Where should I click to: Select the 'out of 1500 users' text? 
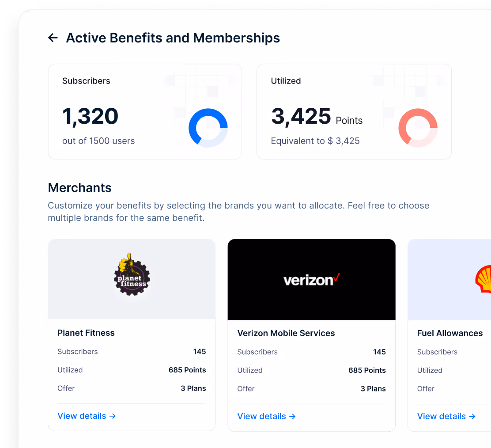(98, 141)
